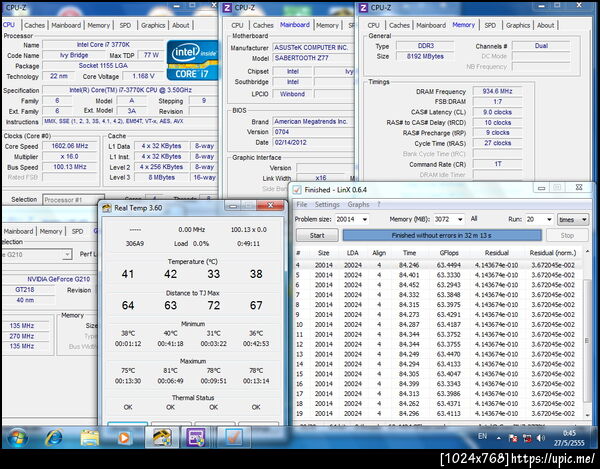Image resolution: width=600 pixels, height=469 pixels.
Task: Click the EN language indicator in the tray
Action: (483, 436)
